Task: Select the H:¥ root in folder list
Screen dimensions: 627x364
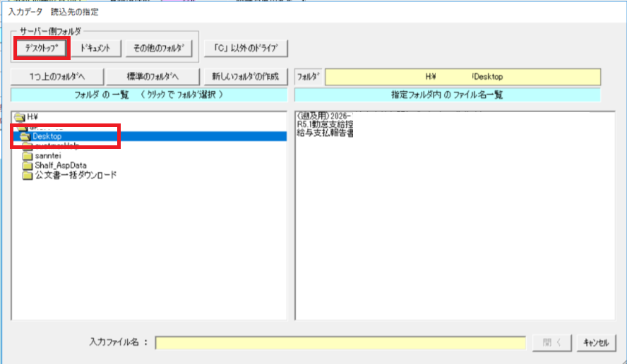Action: pos(32,116)
